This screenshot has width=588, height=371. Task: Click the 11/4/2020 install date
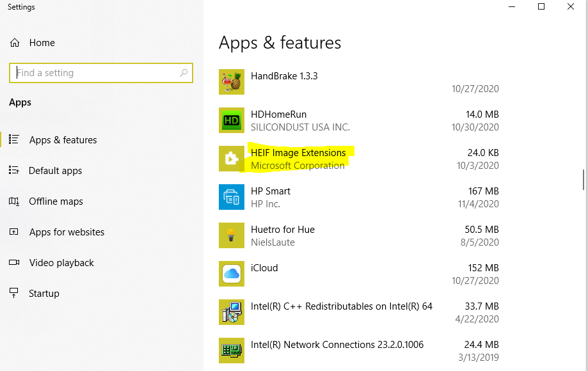(x=479, y=204)
